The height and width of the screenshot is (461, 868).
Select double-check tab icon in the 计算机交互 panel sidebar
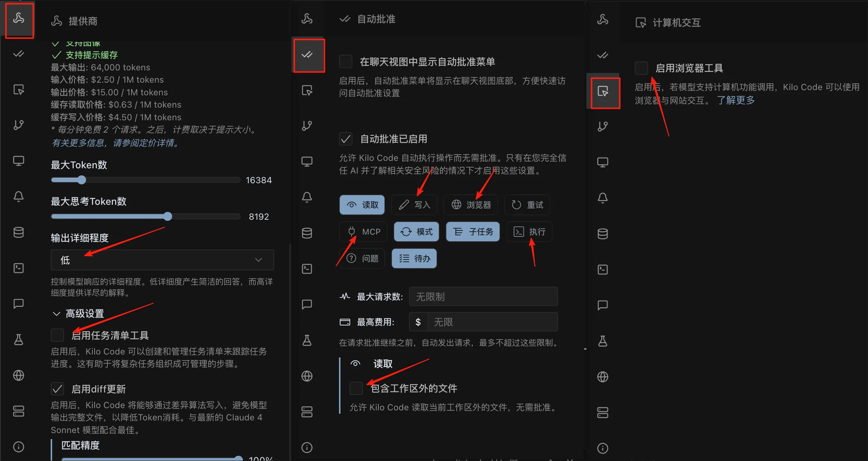pyautogui.click(x=603, y=55)
